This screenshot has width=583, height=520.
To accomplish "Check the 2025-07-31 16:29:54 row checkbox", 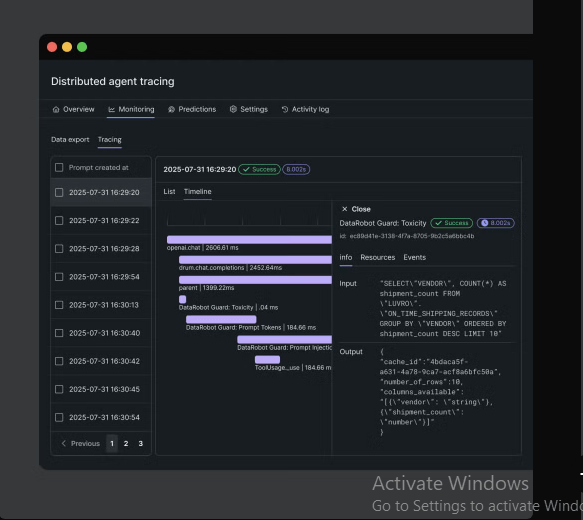I will tap(59, 277).
